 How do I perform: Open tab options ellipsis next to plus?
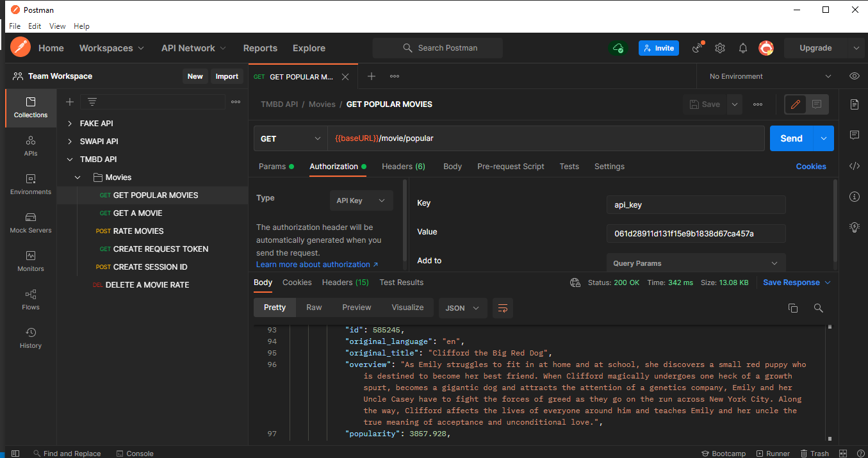tap(395, 76)
